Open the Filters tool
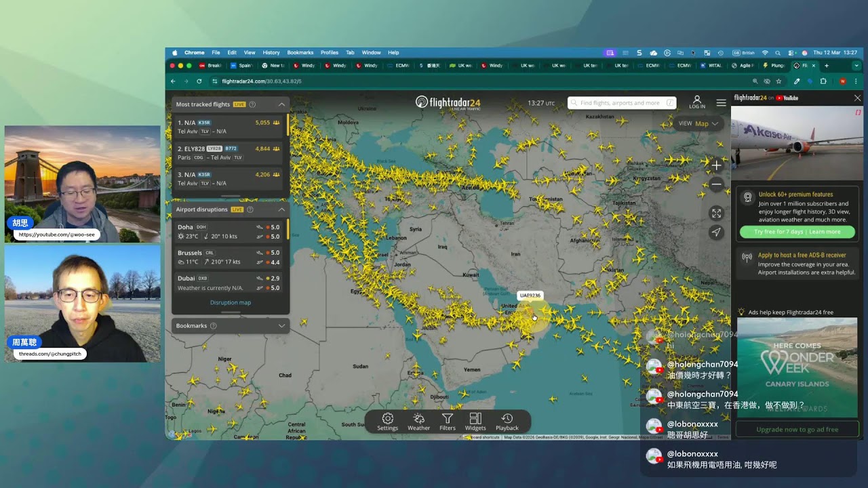Image resolution: width=868 pixels, height=488 pixels. coord(447,422)
